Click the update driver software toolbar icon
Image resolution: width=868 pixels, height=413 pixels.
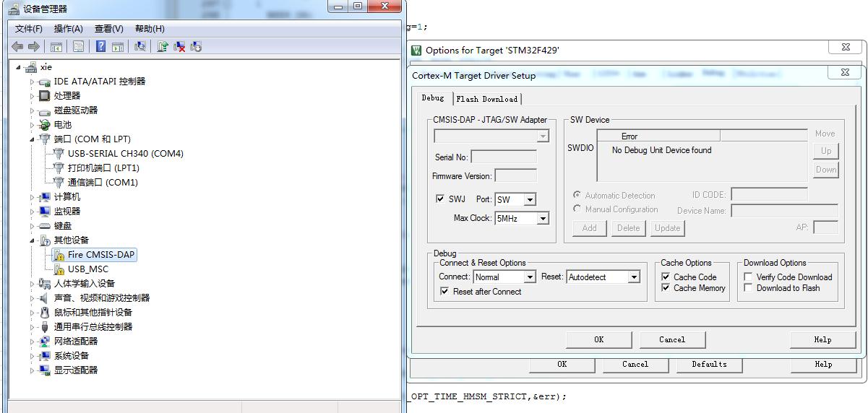tap(163, 46)
